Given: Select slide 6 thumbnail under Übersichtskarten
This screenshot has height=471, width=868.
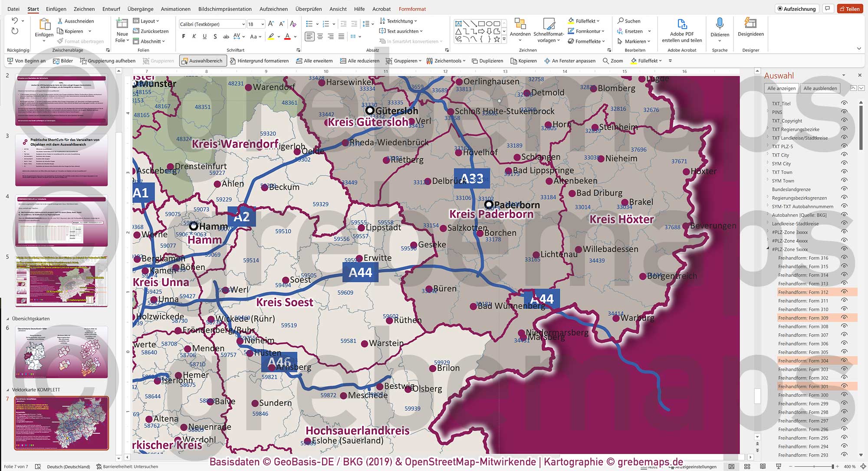Looking at the screenshot, I should (61, 352).
